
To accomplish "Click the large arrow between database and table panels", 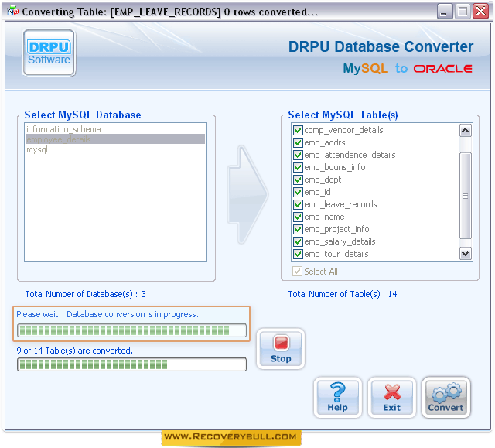I will coord(247,195).
